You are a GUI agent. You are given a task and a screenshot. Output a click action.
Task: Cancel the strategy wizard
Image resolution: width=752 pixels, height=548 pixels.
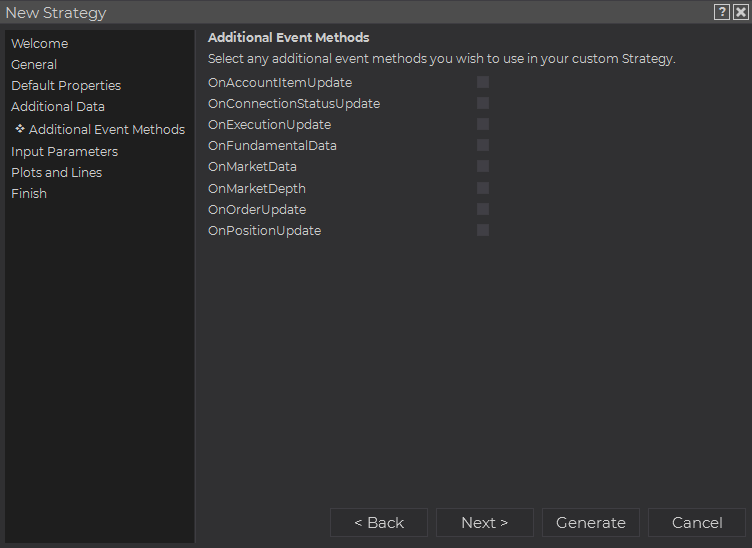(697, 523)
